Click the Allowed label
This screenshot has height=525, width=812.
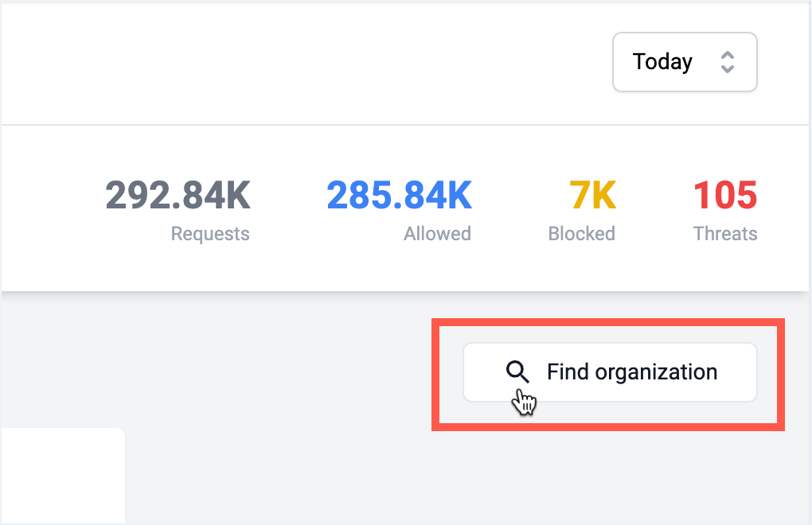tap(438, 234)
